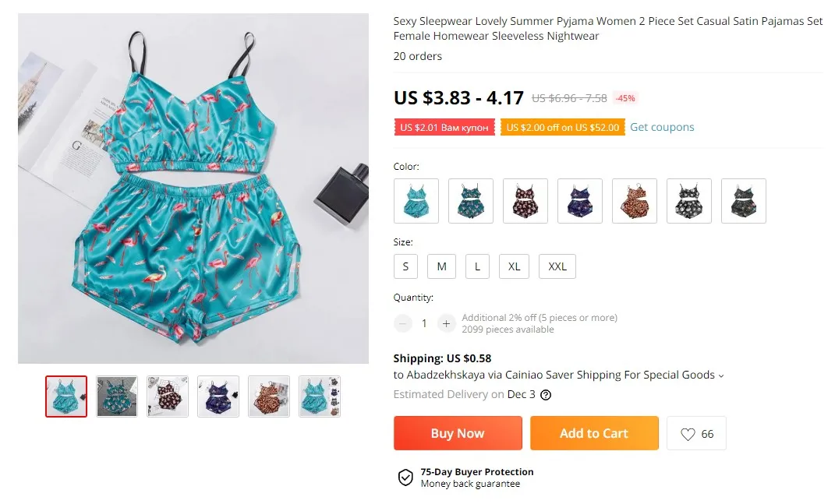Viewport: 835px width, 504px height.
Task: Select size S option
Action: [405, 266]
